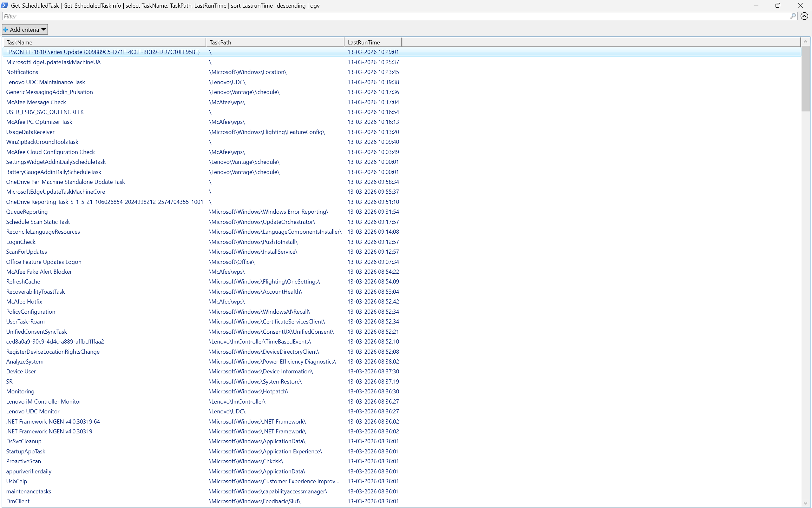
Task: Select the Monitoring Hotpatch task
Action: coord(402,391)
